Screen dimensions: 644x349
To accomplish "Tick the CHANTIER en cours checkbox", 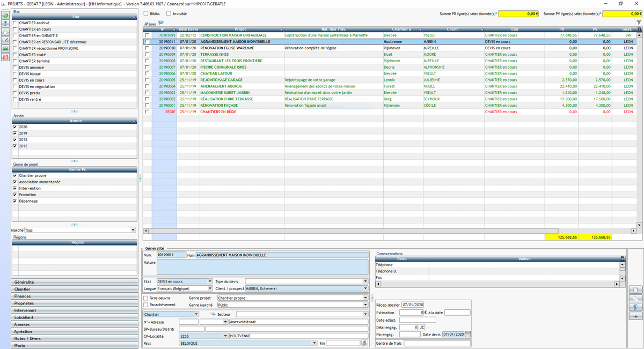I will coord(15,29).
